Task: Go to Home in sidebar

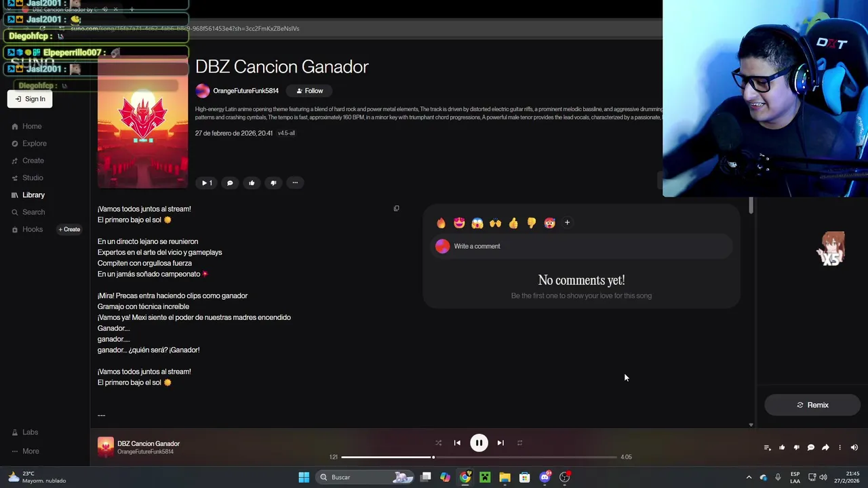Action: pos(27,126)
